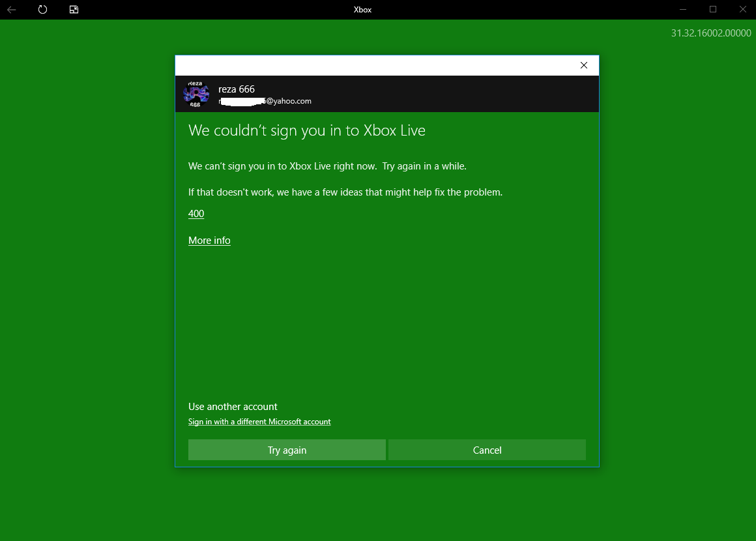Minimize the Xbox window

[x=683, y=10]
